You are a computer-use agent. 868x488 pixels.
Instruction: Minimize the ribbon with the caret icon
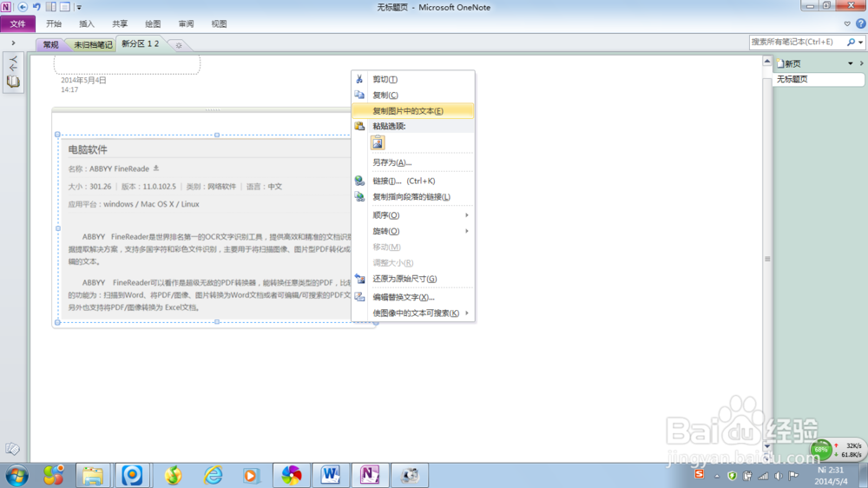coord(847,23)
